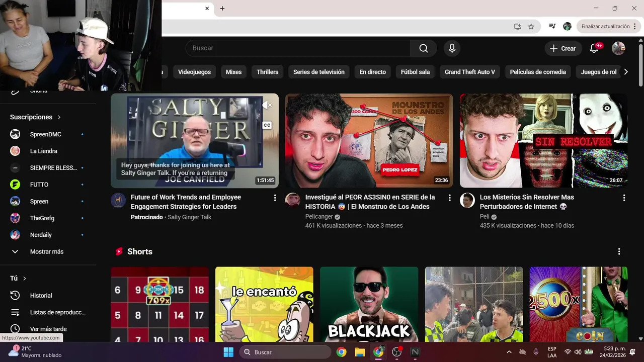Click the YouTube search magnifier button
This screenshot has height=362, width=644.
[424, 48]
